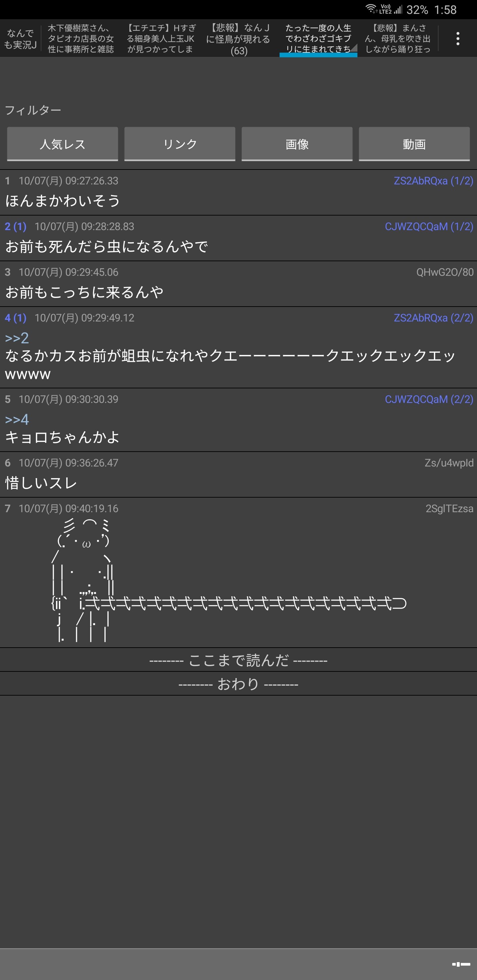Select the まんさん、母乳を吹き出し tab
477x980 pixels.
pyautogui.click(x=397, y=39)
